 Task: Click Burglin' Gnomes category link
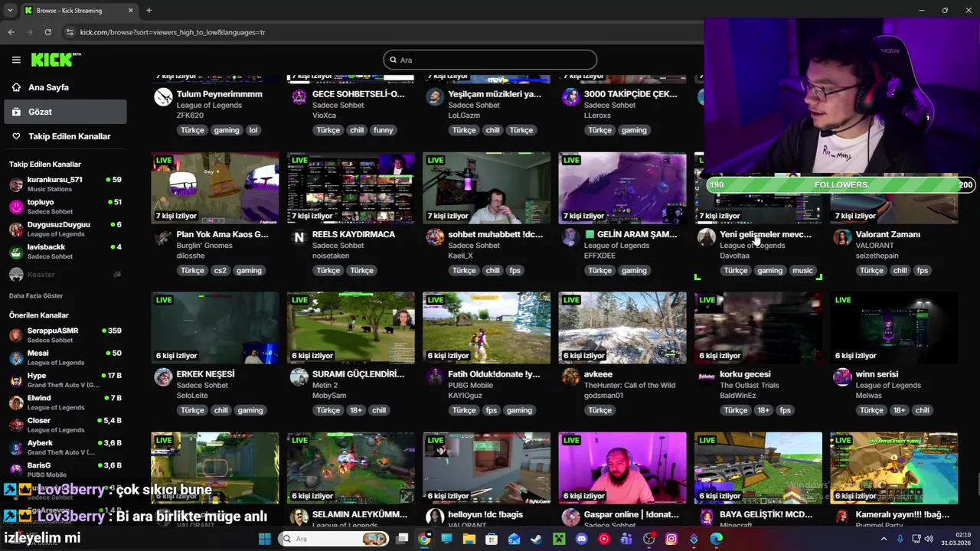pos(204,246)
